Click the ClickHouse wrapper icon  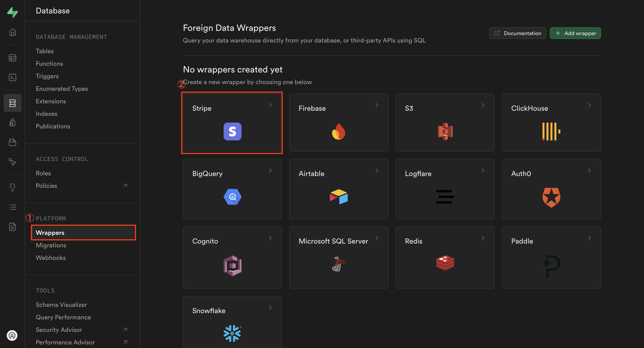(x=551, y=132)
